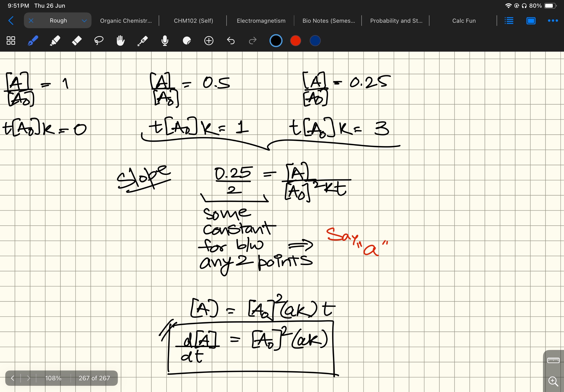Open the 108% zoom level setting

[x=53, y=378]
